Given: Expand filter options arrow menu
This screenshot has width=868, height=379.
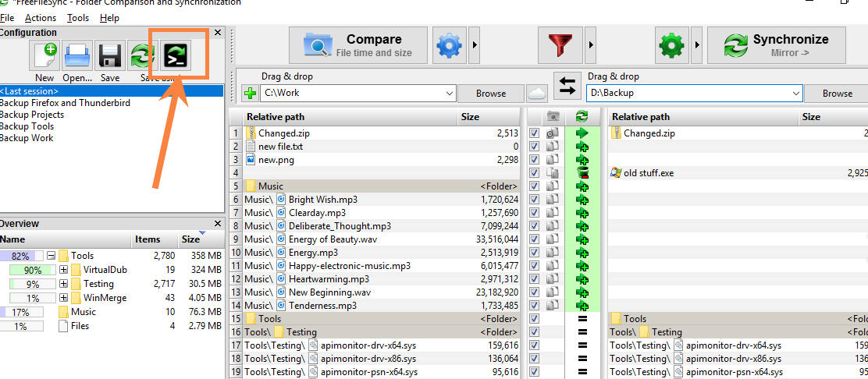Looking at the screenshot, I should tap(591, 45).
